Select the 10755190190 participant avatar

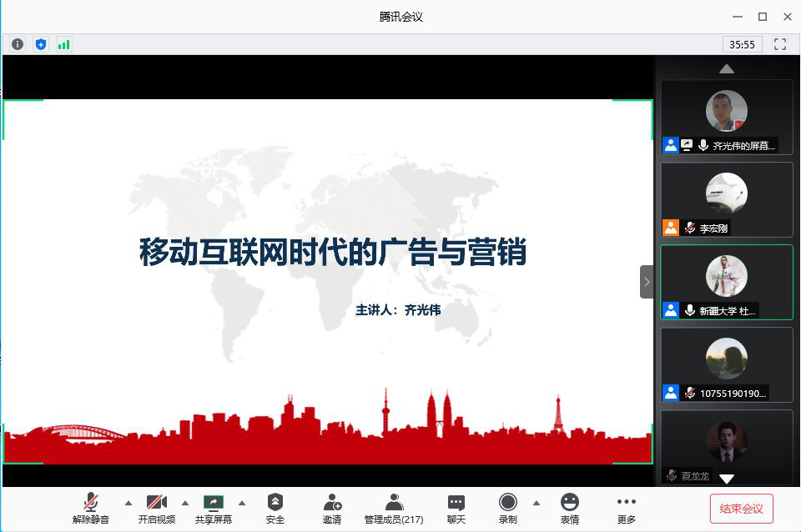click(x=727, y=359)
